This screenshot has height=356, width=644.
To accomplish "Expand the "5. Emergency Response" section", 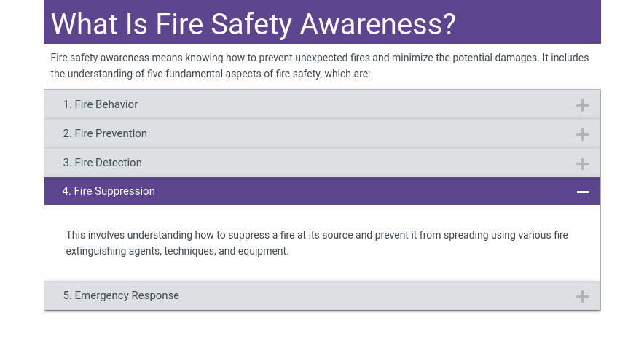I will point(121,295).
